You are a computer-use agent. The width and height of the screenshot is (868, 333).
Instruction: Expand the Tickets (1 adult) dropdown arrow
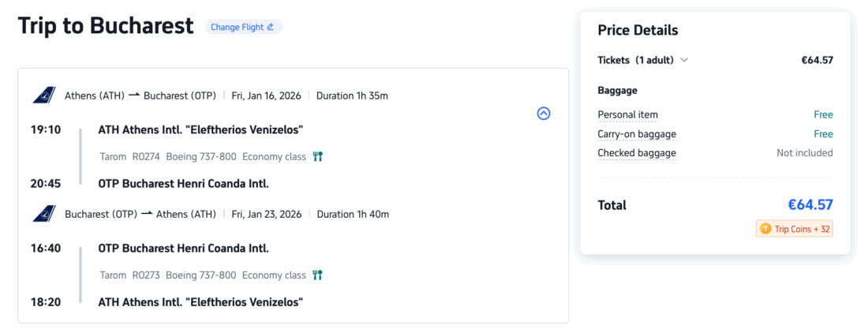[x=684, y=60]
